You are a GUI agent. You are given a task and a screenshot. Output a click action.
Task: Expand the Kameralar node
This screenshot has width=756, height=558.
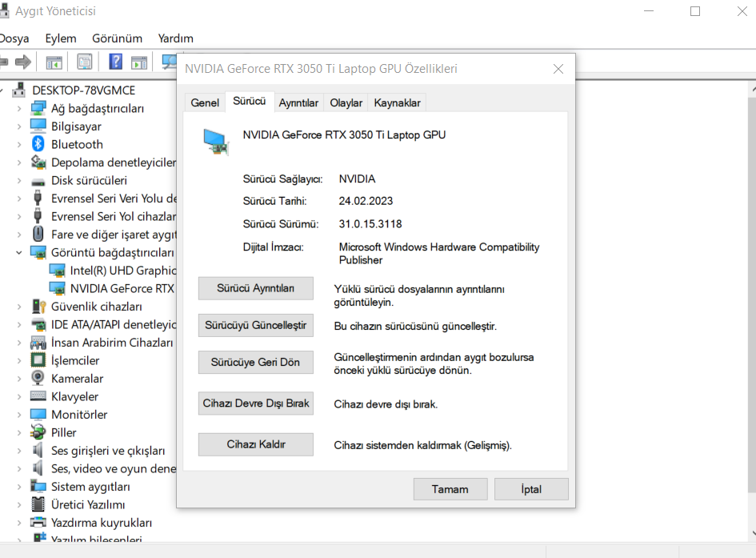(x=19, y=379)
